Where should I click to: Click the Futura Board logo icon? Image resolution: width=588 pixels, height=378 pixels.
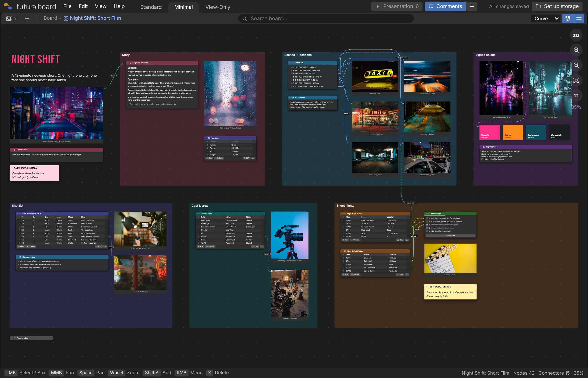pos(8,6)
